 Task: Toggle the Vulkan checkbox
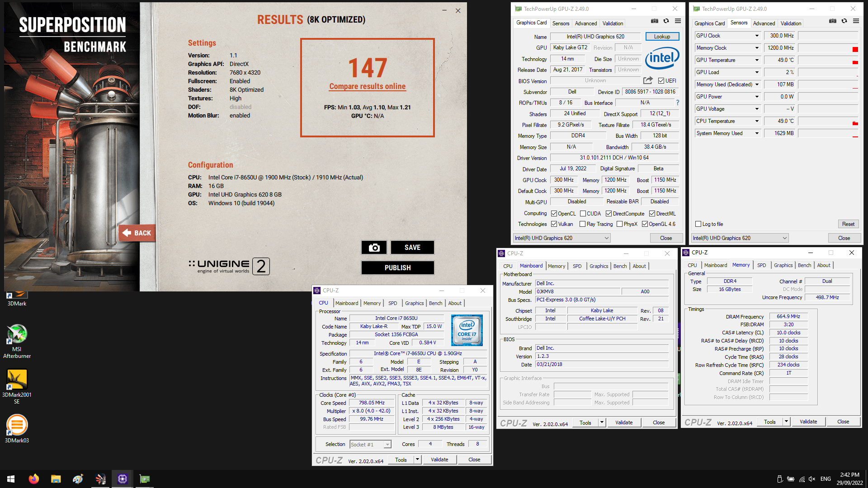(x=554, y=224)
